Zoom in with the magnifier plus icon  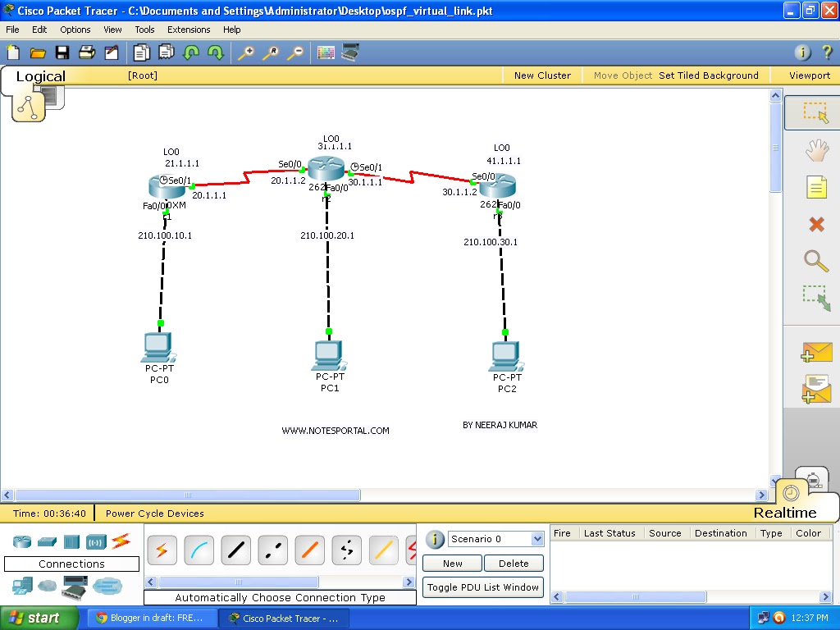246,52
